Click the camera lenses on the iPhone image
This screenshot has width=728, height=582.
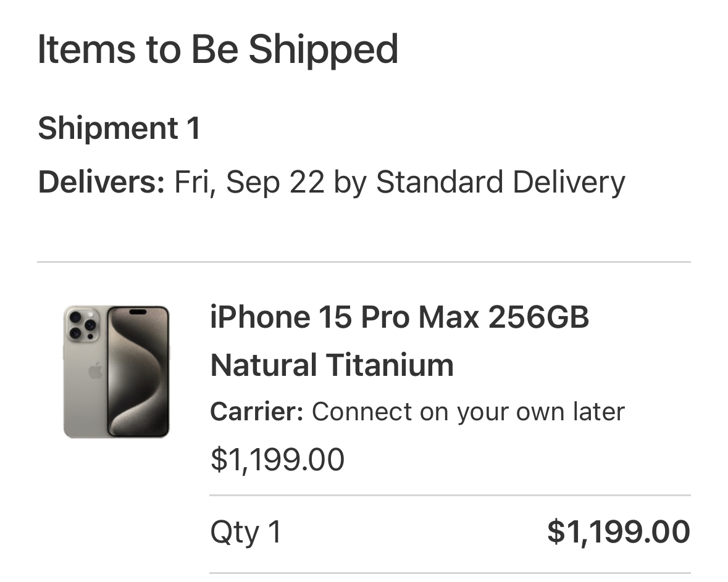pyautogui.click(x=82, y=325)
